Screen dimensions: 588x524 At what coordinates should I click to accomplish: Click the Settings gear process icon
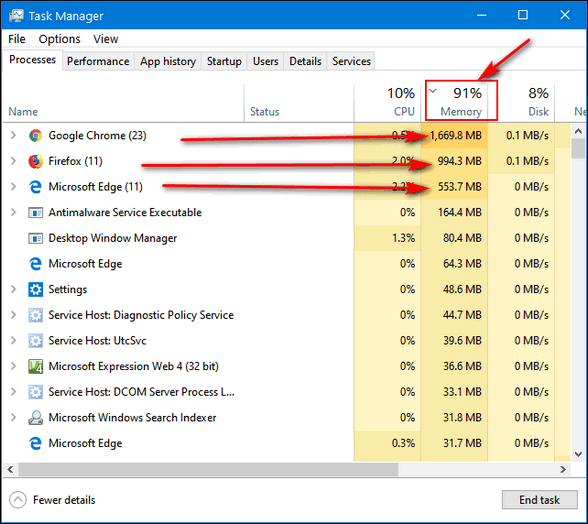[35, 290]
